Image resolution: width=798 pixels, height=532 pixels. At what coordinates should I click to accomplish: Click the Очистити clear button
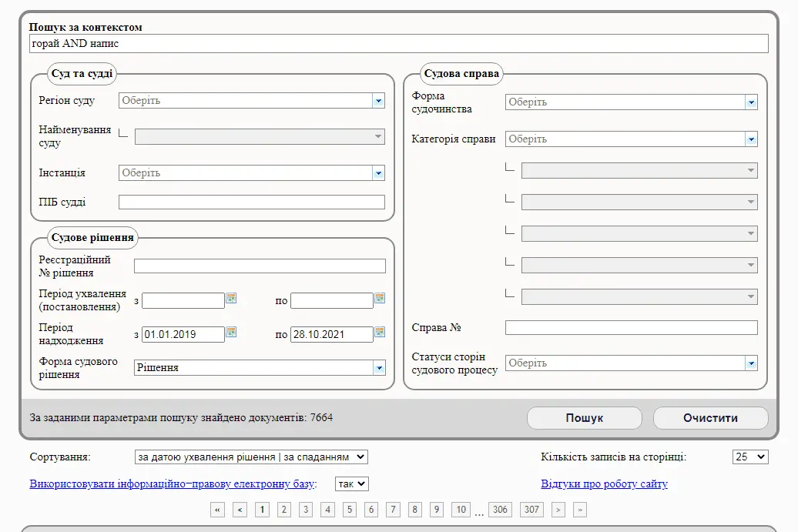[x=710, y=418]
